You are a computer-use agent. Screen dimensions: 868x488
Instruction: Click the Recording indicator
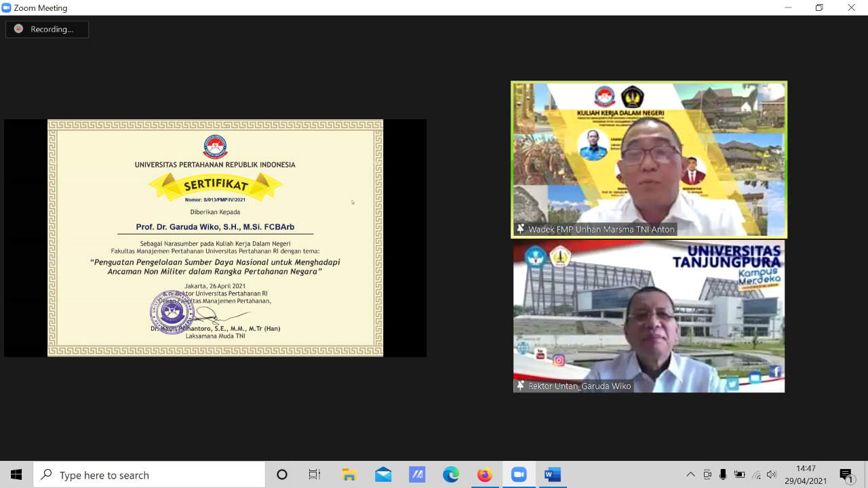(x=47, y=29)
